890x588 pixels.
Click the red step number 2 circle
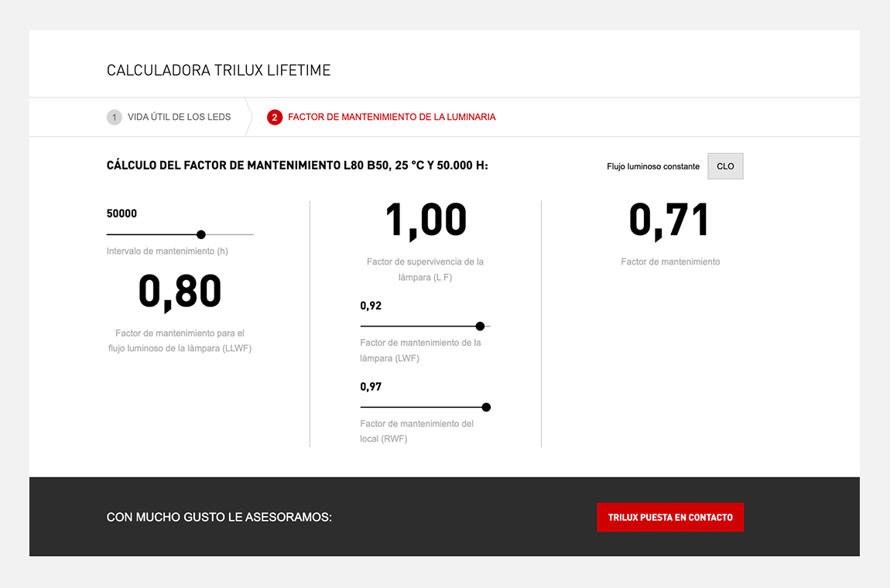click(x=275, y=118)
